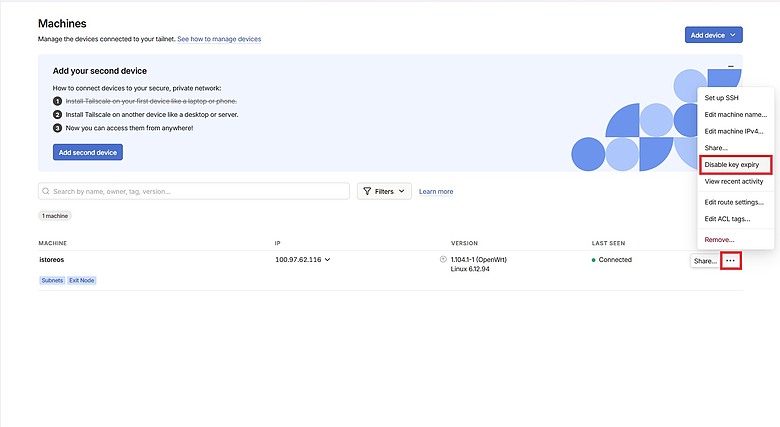The image size is (780, 427).
Task: Open the Add device dropdown button
Action: 713,35
